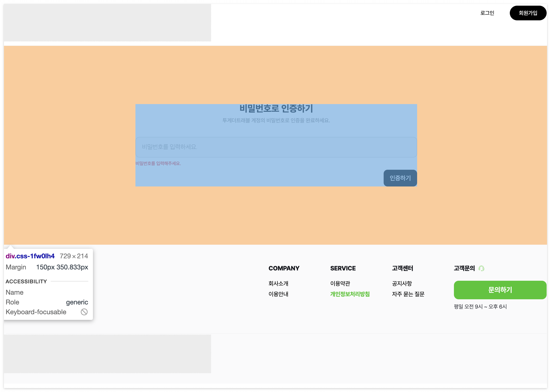Click the COMPANY footer heading
This screenshot has height=392, width=551.
coord(284,268)
